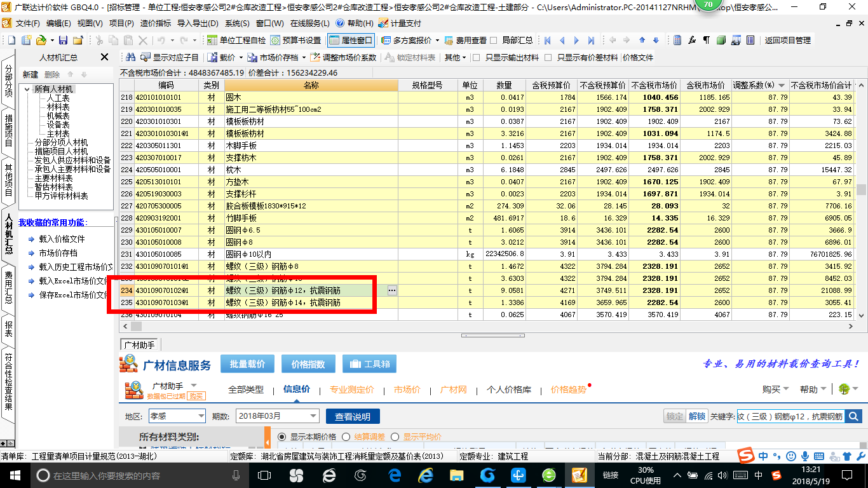Open 分部分项 vertical side tab
868x488 pixels.
pos(8,81)
